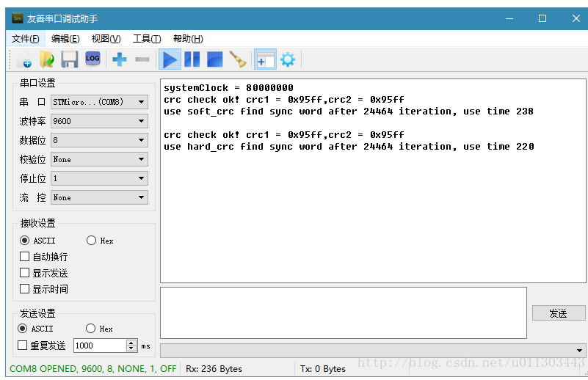Click the blue plus icon
Viewport: 588px width, 380px height.
[x=120, y=59]
